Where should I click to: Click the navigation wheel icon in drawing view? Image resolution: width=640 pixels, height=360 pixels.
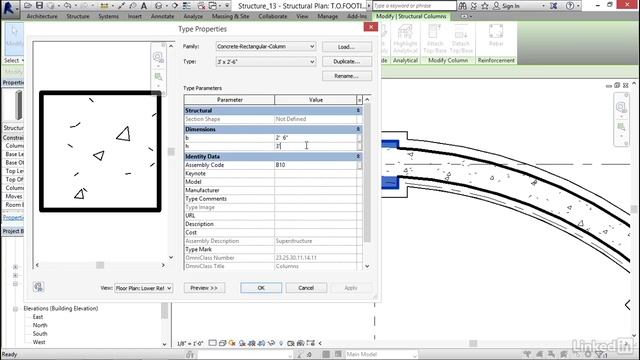pos(621,107)
